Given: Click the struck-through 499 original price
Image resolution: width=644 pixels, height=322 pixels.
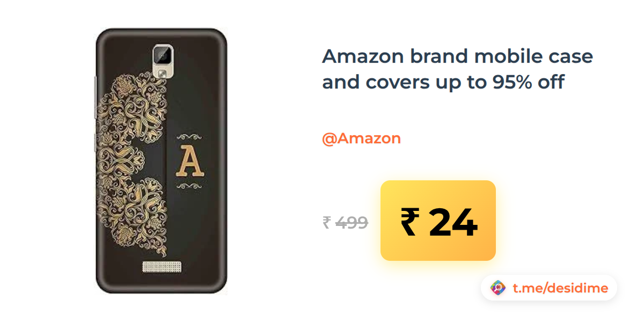Looking at the screenshot, I should 352,222.
